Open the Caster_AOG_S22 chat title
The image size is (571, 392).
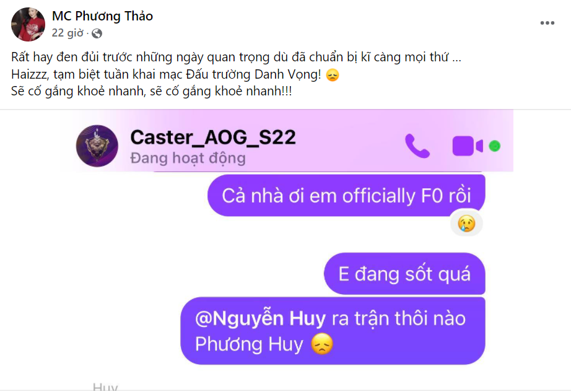click(213, 137)
